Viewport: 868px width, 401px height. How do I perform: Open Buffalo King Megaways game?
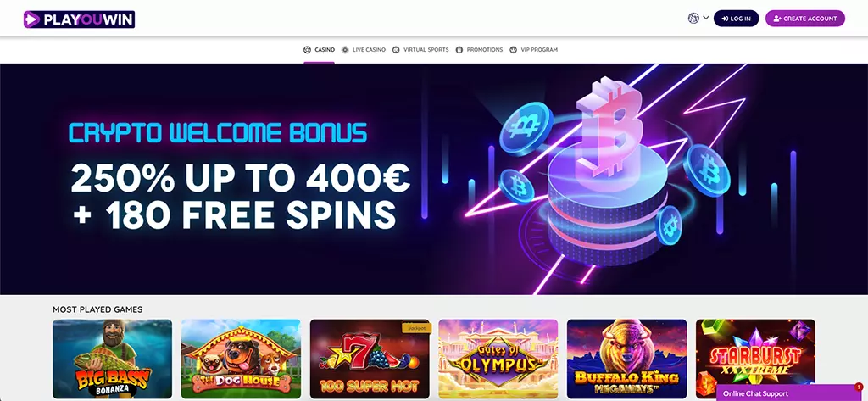[x=626, y=359]
